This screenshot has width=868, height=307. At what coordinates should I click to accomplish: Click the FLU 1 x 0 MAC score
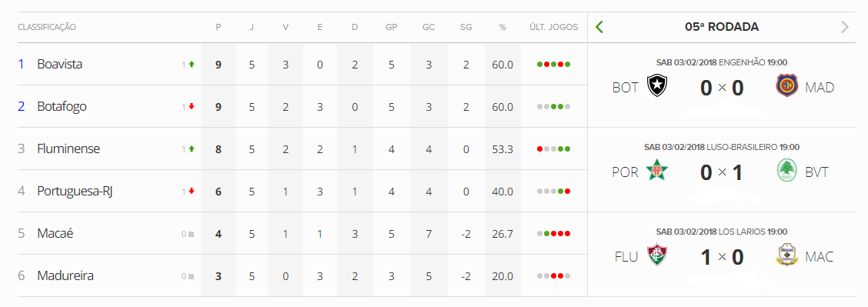coord(722,257)
